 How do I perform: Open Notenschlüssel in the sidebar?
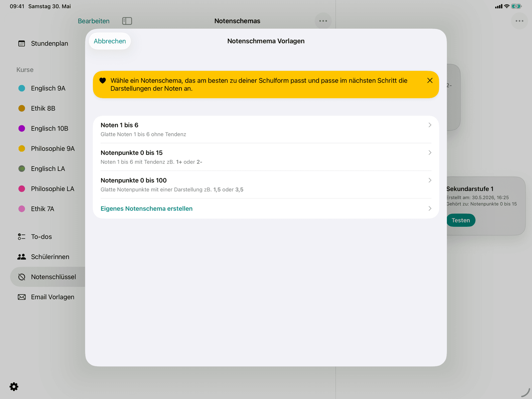pyautogui.click(x=48, y=277)
